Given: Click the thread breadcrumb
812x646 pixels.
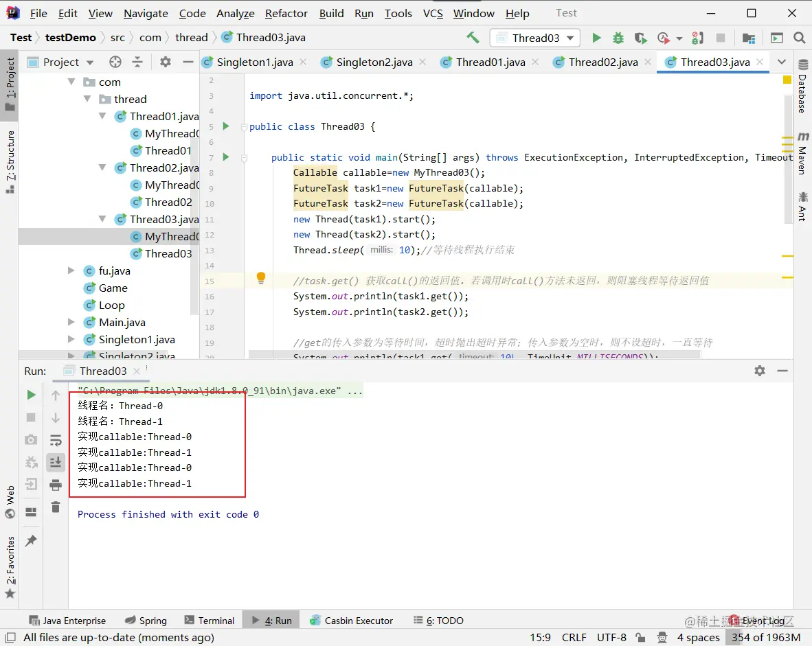Looking at the screenshot, I should tap(191, 37).
